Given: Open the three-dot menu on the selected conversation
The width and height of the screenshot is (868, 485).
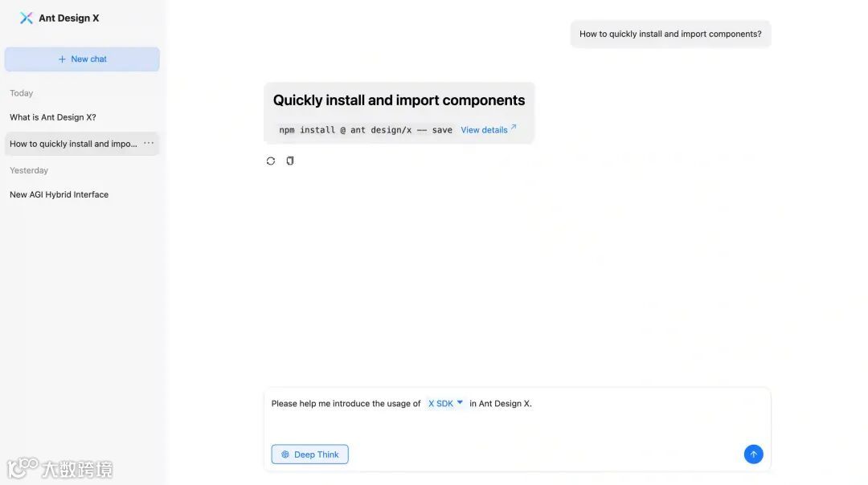Looking at the screenshot, I should point(149,143).
